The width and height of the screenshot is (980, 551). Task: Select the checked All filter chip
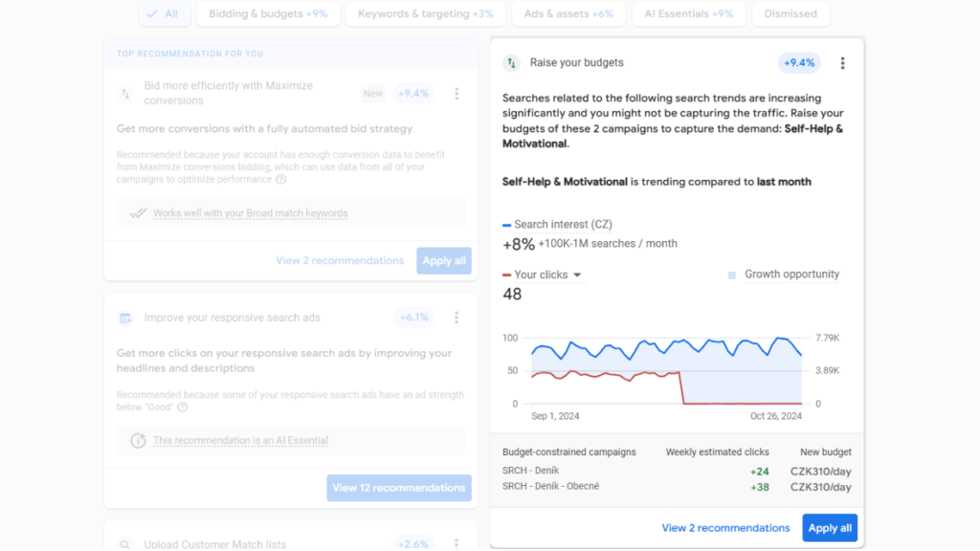click(x=164, y=13)
